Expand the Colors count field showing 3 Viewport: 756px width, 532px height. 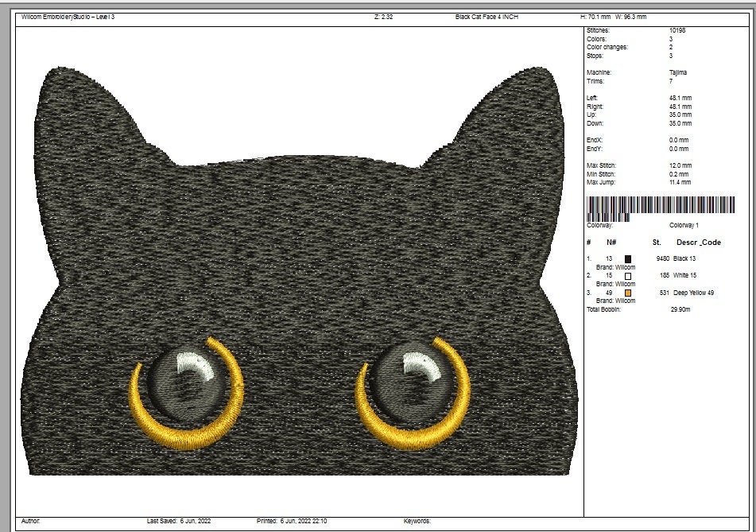click(x=672, y=37)
